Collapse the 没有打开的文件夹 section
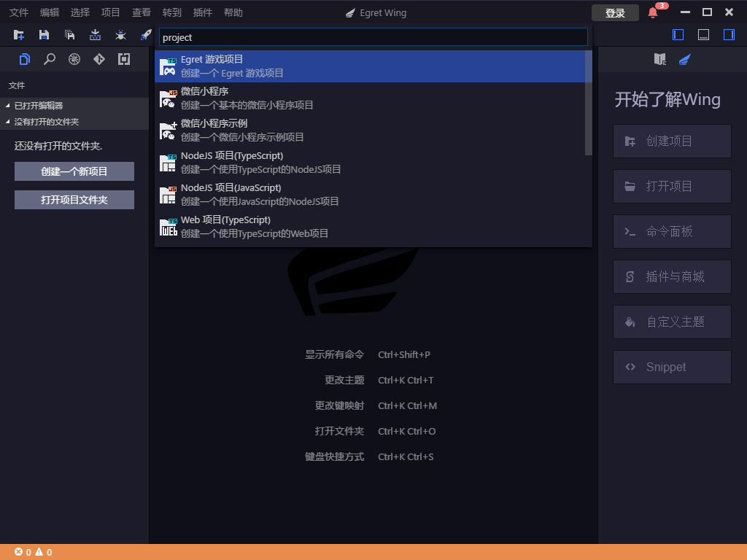This screenshot has width=747, height=560. pos(74,122)
